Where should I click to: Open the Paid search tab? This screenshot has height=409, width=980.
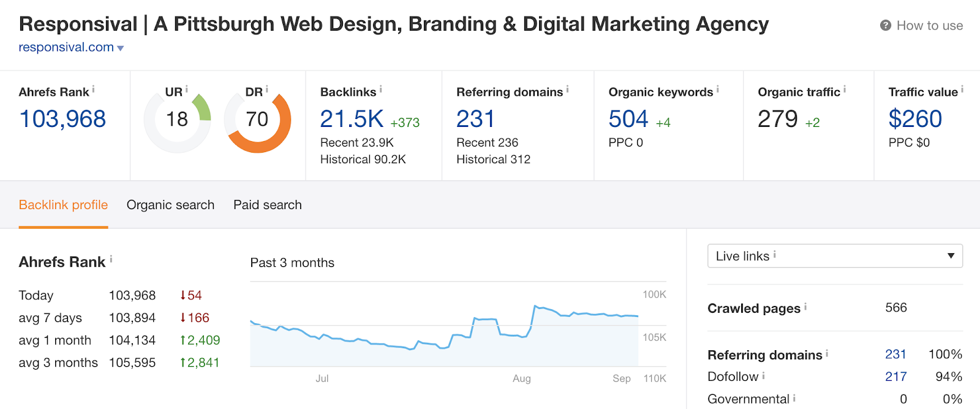267,205
